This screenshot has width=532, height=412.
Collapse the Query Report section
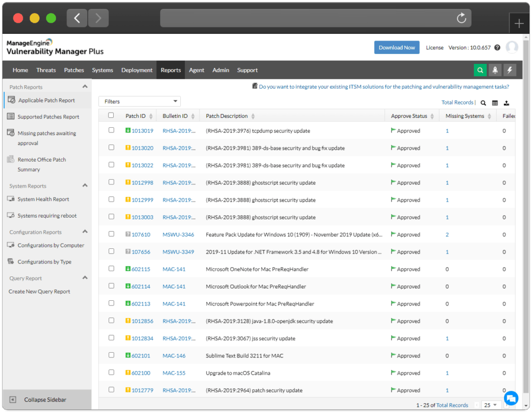click(x=85, y=277)
